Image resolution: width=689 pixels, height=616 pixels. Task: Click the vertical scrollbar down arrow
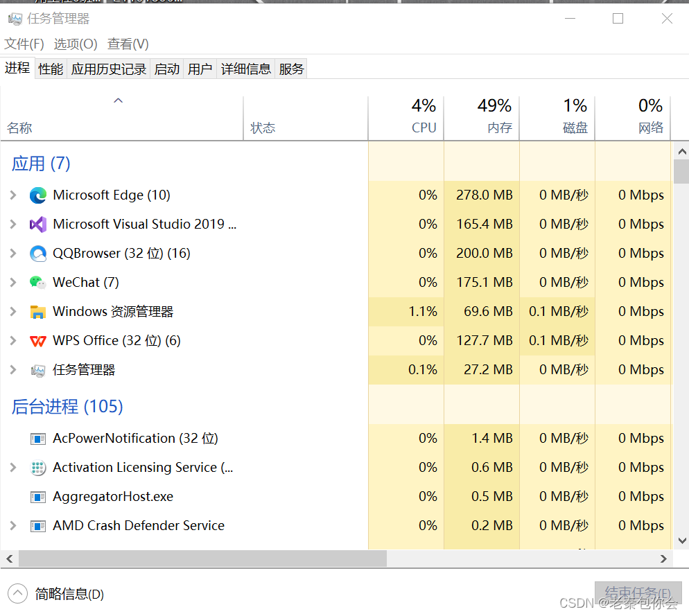click(x=681, y=540)
